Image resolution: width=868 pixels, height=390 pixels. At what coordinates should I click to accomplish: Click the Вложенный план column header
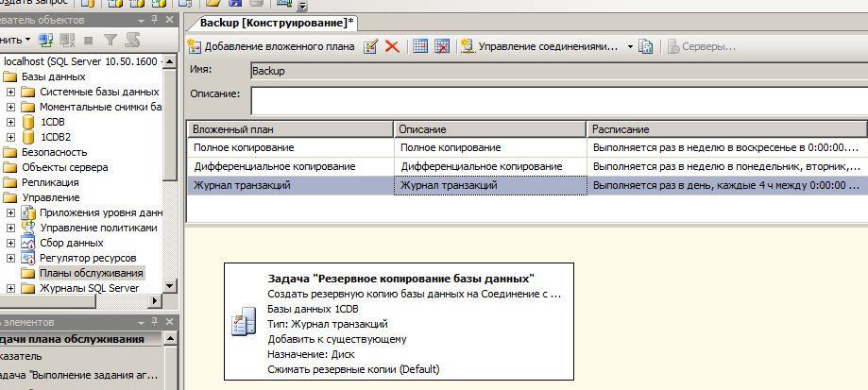pos(290,128)
